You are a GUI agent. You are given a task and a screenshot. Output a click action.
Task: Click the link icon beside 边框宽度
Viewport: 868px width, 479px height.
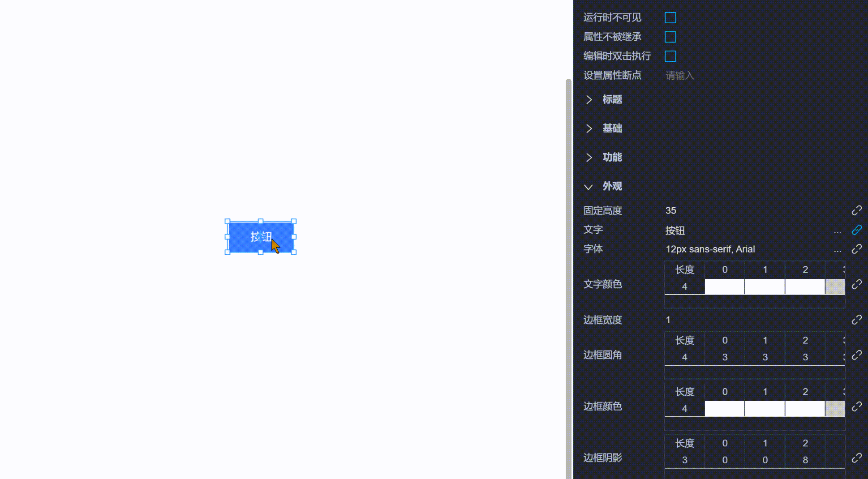pos(857,320)
